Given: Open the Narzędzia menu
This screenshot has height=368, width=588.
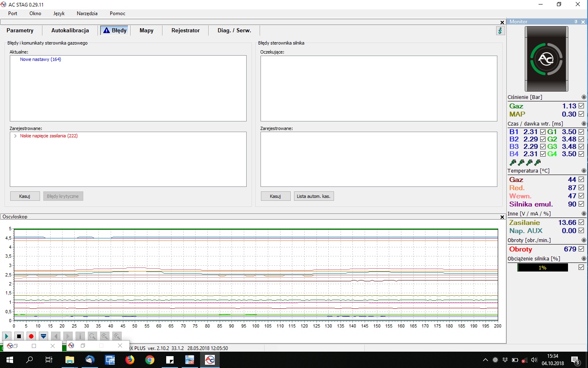Looking at the screenshot, I should pyautogui.click(x=87, y=13).
